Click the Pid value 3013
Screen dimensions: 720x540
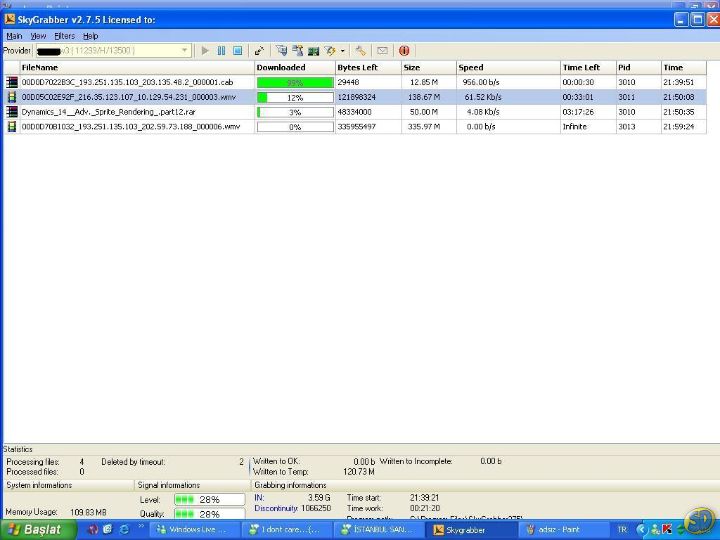(626, 126)
